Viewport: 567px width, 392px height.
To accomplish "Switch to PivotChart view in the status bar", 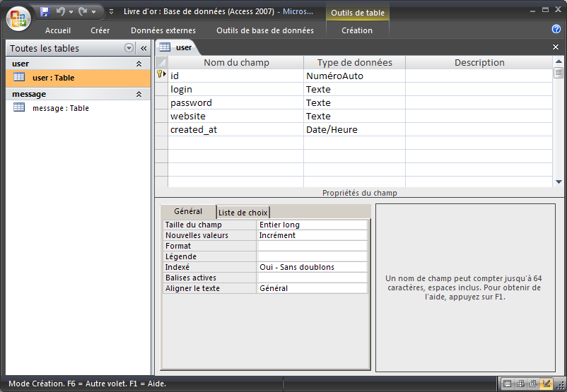I will (533, 384).
